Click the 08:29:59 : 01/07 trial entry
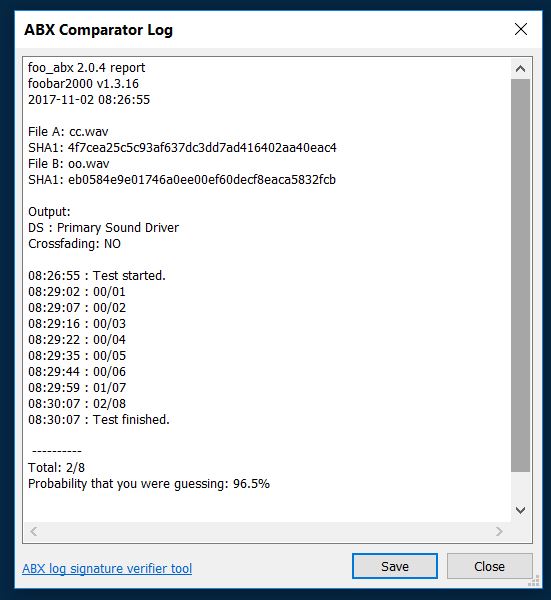 77,387
